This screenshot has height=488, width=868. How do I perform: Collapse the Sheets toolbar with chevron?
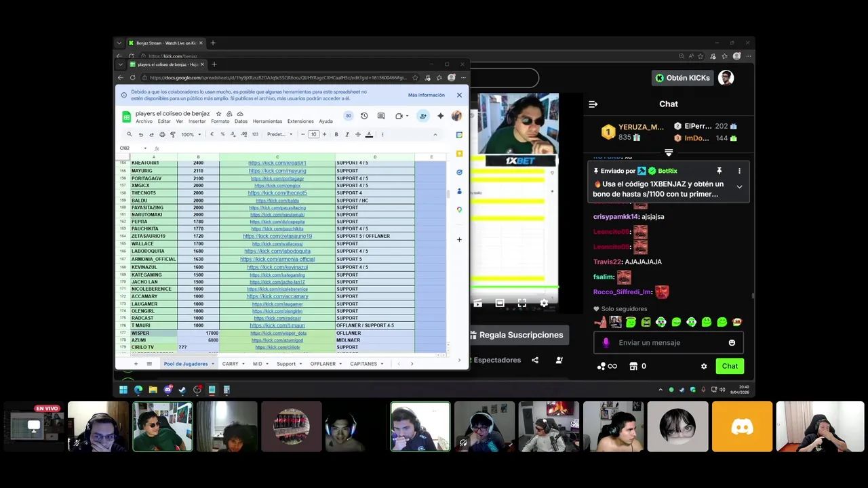[435, 134]
